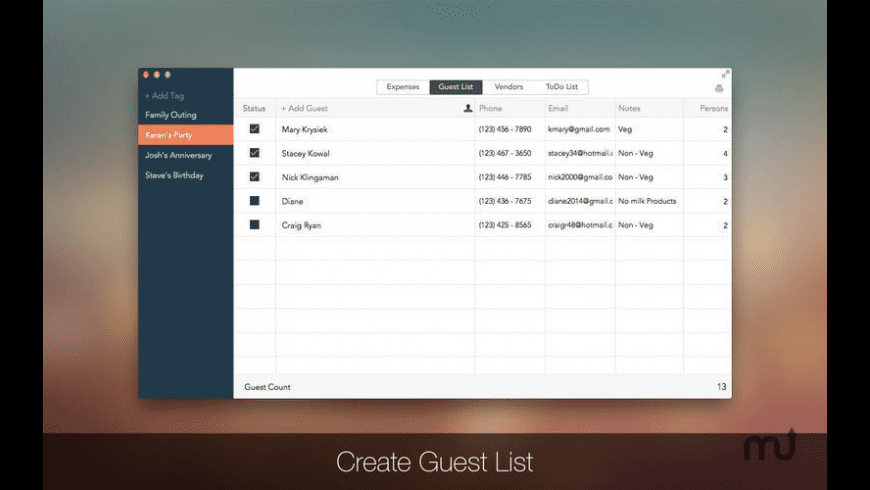Uncheck status box for Mary Krysiek
The height and width of the screenshot is (490, 870).
click(x=254, y=129)
